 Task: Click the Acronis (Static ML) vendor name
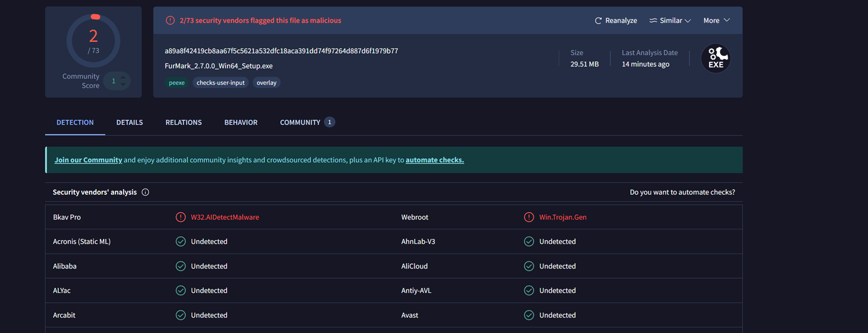82,242
